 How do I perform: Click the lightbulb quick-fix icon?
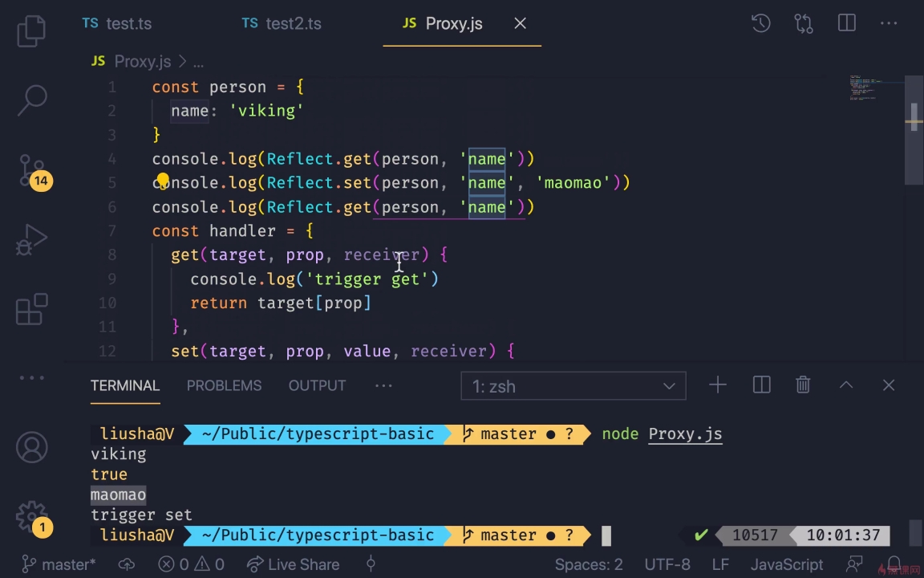click(163, 181)
